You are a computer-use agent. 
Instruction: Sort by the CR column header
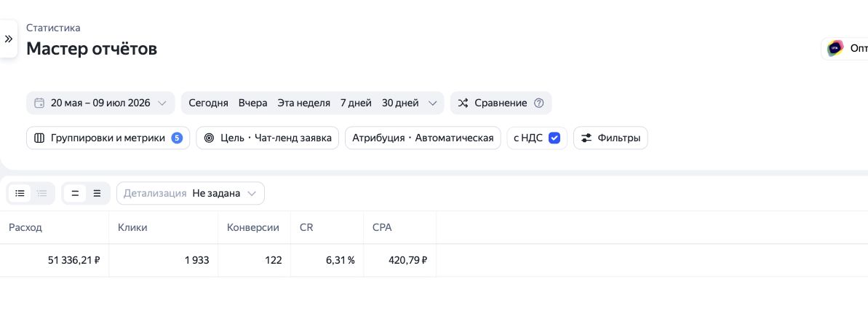306,227
